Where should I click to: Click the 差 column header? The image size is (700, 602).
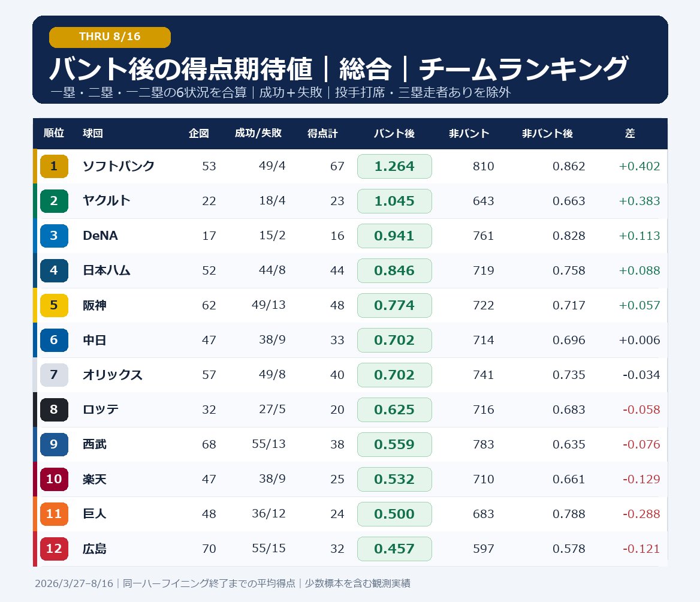pos(630,133)
